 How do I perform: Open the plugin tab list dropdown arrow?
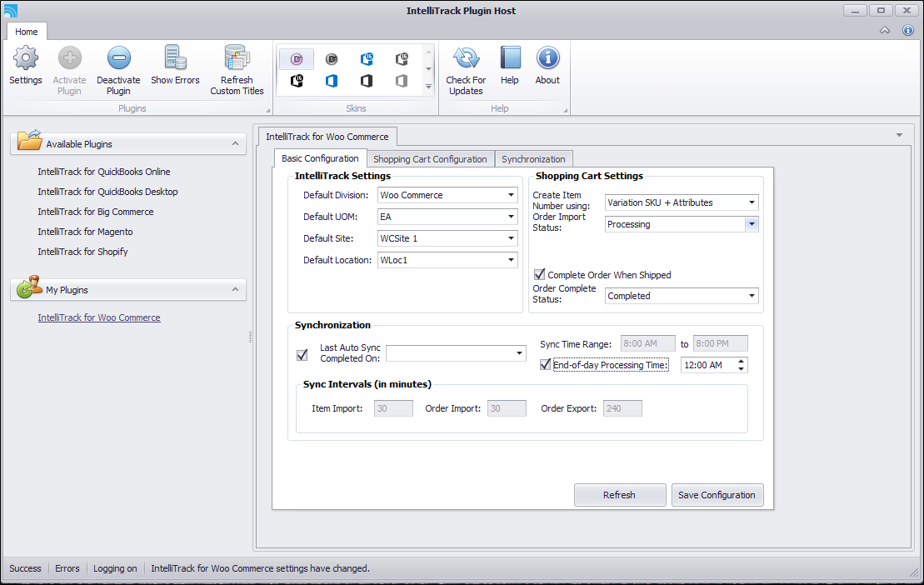coord(899,136)
